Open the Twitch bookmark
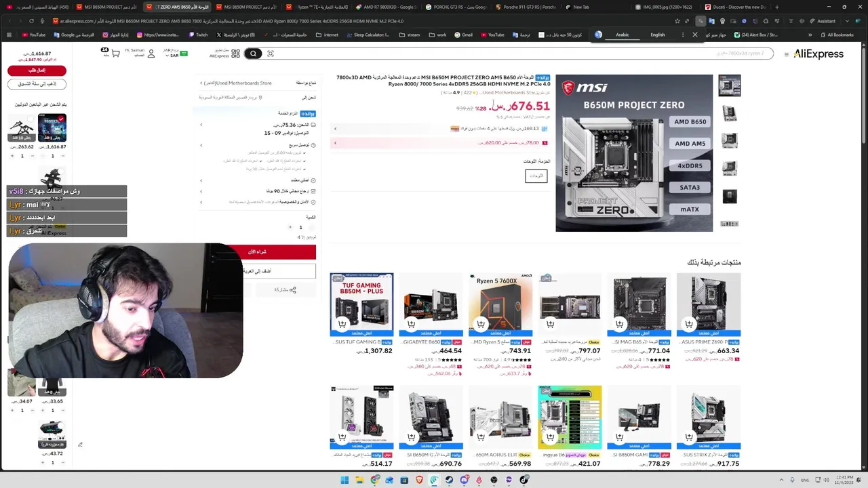868x488 pixels. click(x=198, y=35)
